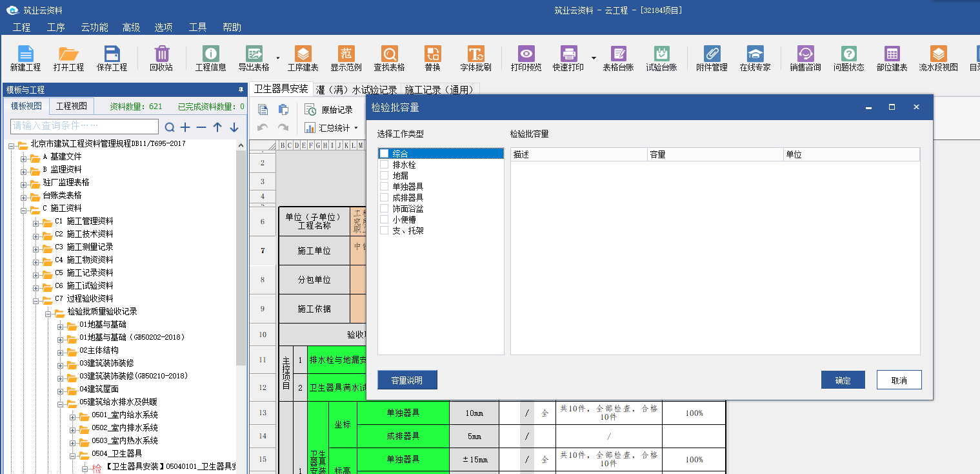Viewport: 980px width, 474px height.
Task: Open 查找表格 find table tool
Action: click(x=390, y=59)
